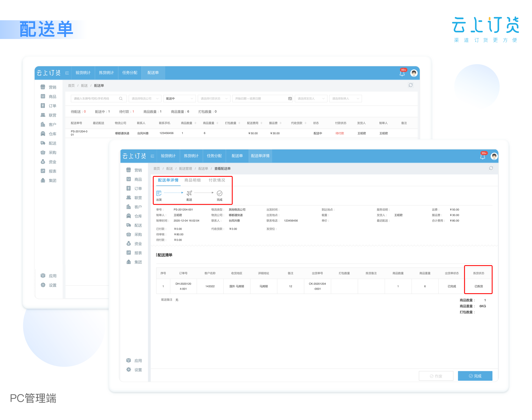Open 营销 icon in back window sidebar
Image resolution: width=532 pixels, height=420 pixels.
[43, 87]
